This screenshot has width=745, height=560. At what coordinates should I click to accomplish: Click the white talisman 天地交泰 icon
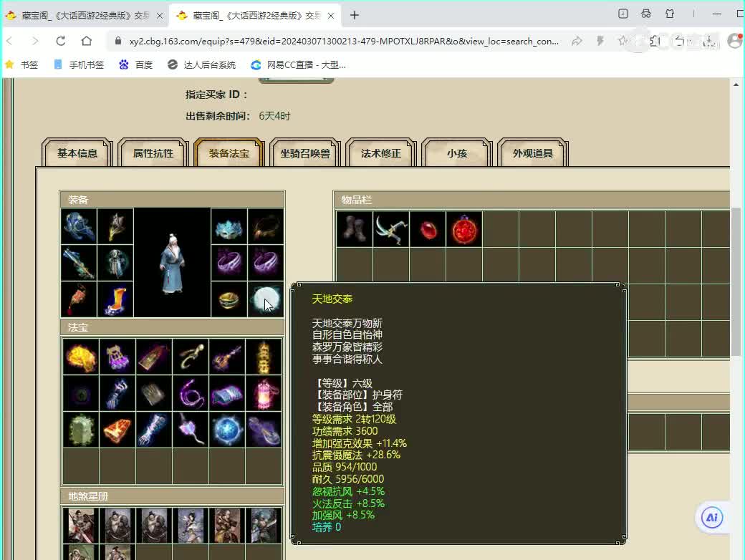tap(266, 299)
